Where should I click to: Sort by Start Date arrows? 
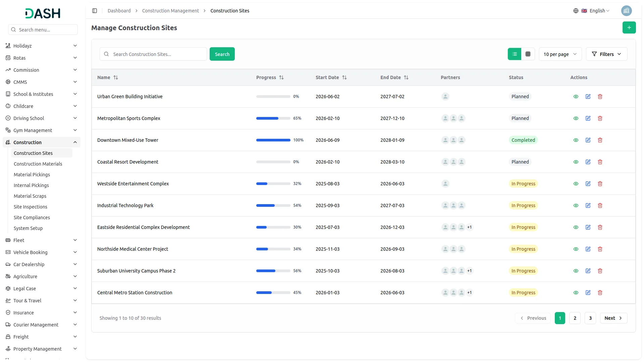click(344, 77)
